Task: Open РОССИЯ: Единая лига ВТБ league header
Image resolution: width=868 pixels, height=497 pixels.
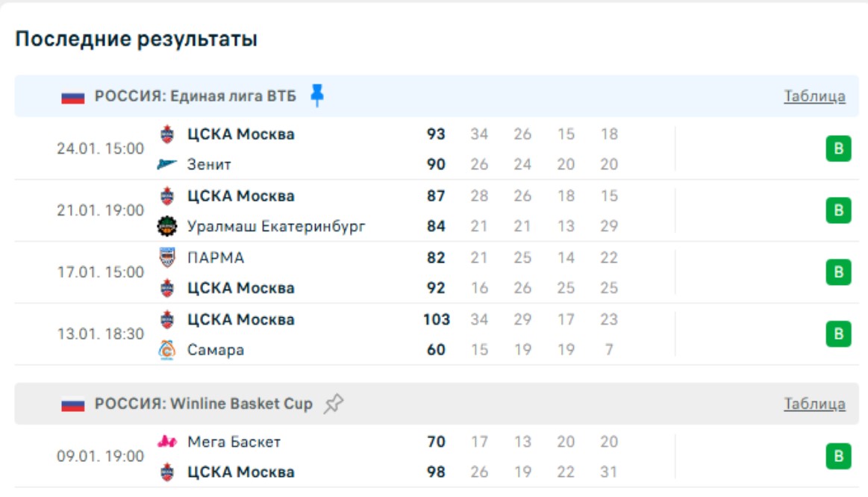Action: [x=195, y=97]
